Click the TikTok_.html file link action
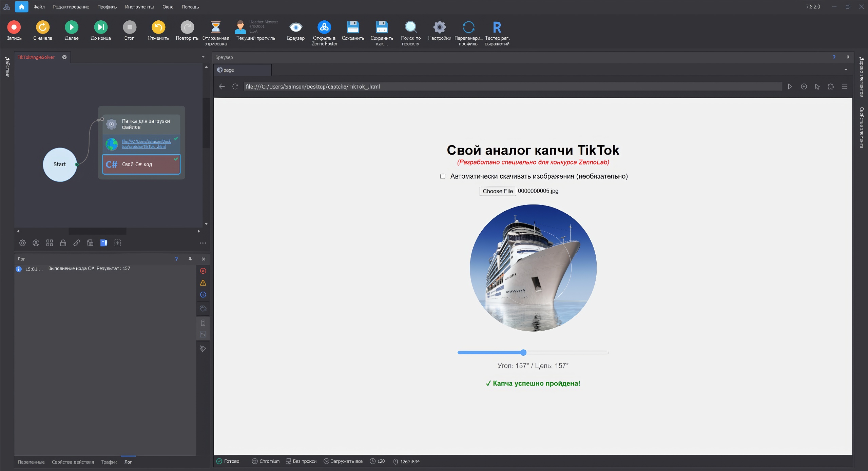Image resolution: width=868 pixels, height=471 pixels. 146,144
